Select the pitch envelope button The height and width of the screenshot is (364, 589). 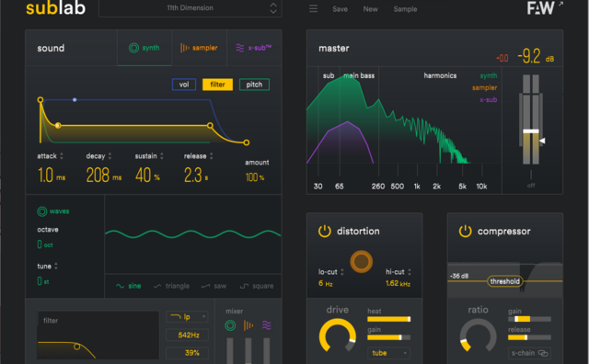point(254,85)
